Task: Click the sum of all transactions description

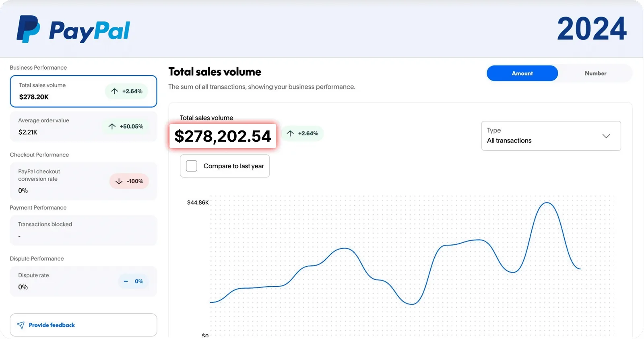Action: click(262, 87)
